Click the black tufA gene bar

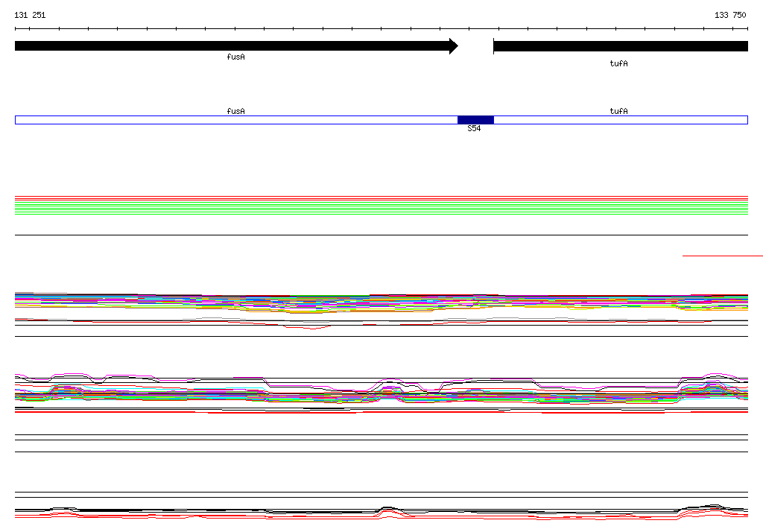click(x=621, y=46)
